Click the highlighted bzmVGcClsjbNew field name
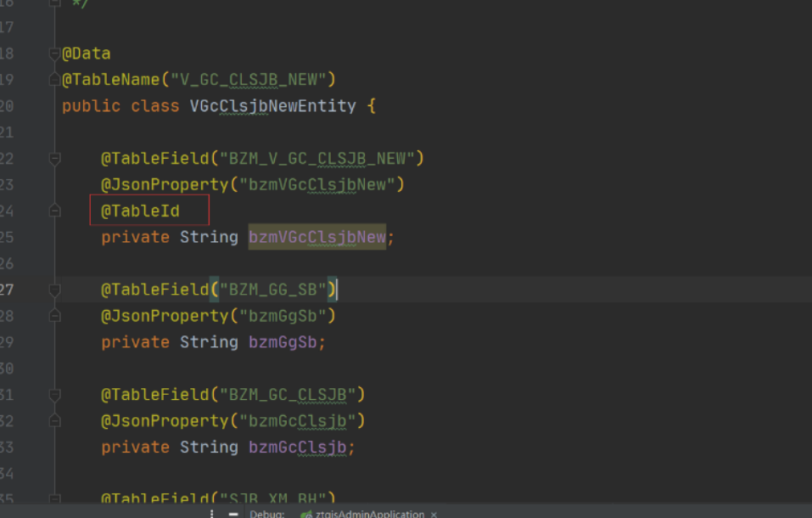Viewport: 812px width, 518px height. [x=316, y=237]
